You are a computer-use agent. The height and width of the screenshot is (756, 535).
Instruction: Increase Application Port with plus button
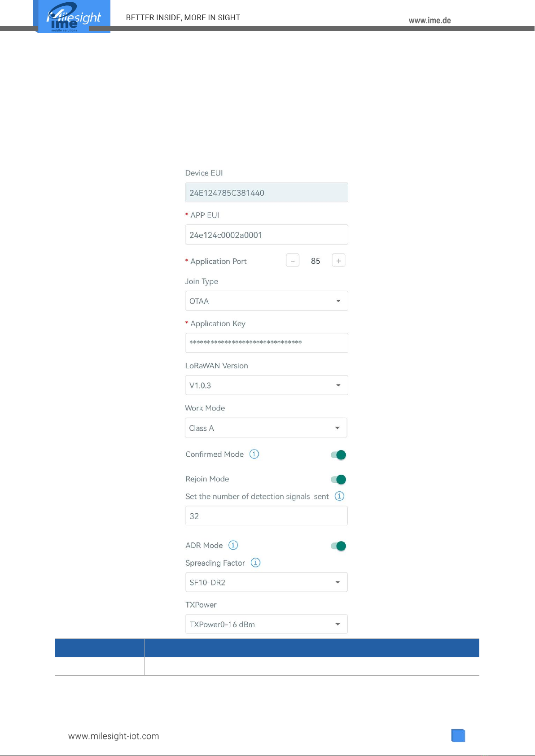coord(338,261)
